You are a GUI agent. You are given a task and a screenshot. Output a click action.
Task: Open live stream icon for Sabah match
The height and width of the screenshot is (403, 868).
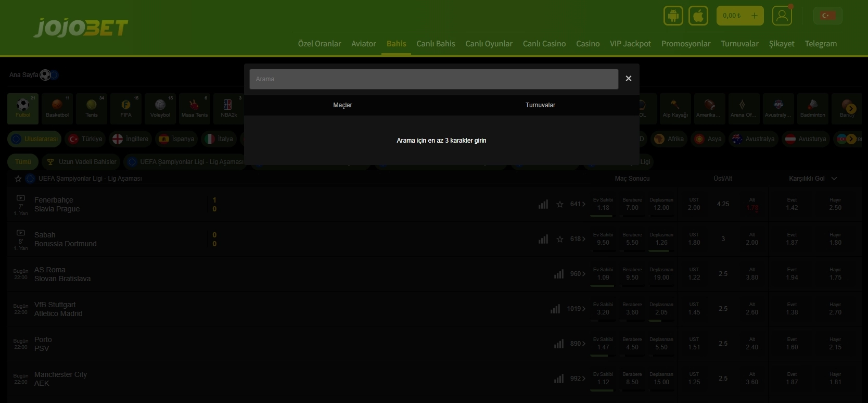point(21,233)
